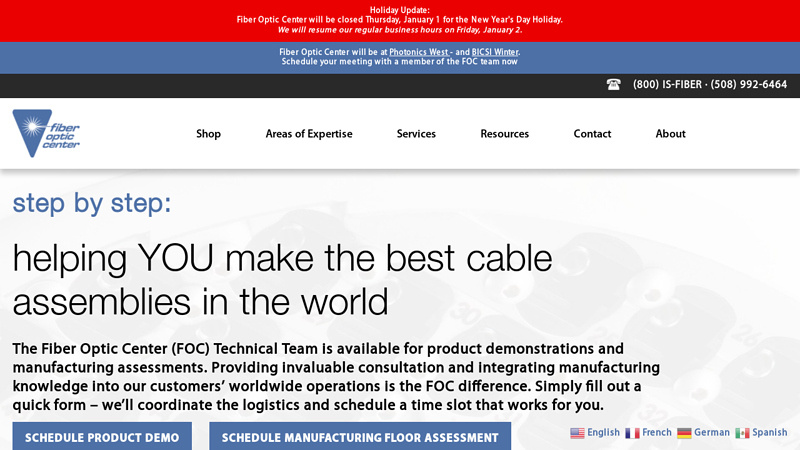Screen dimensions: 800x450
Task: Follow the BICSI Winter link
Action: click(495, 52)
